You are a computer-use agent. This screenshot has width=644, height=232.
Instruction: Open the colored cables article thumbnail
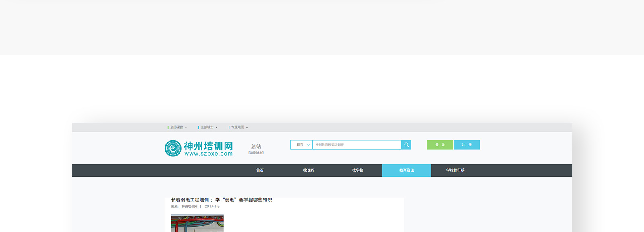[x=197, y=223]
